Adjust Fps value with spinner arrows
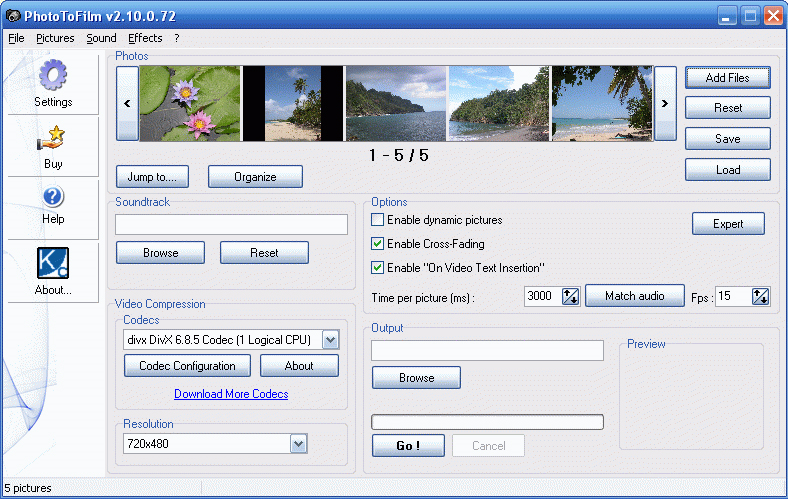The height and width of the screenshot is (499, 788). point(760,296)
